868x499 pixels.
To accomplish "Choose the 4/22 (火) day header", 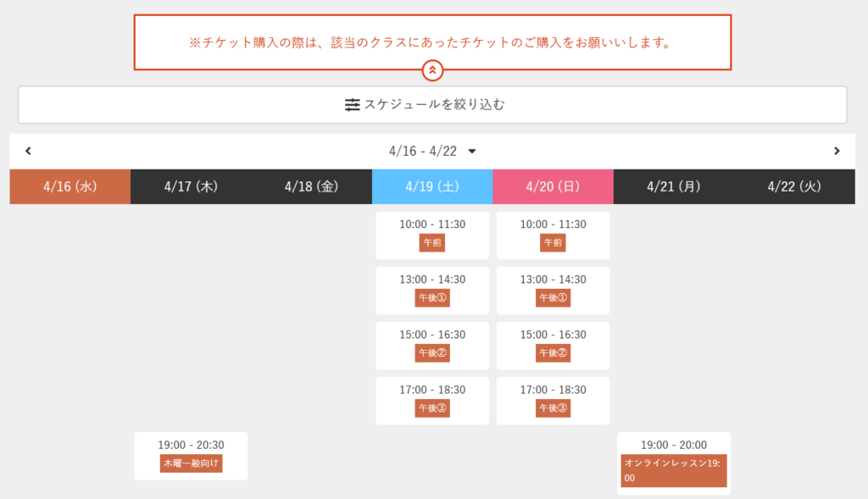I will pos(794,187).
